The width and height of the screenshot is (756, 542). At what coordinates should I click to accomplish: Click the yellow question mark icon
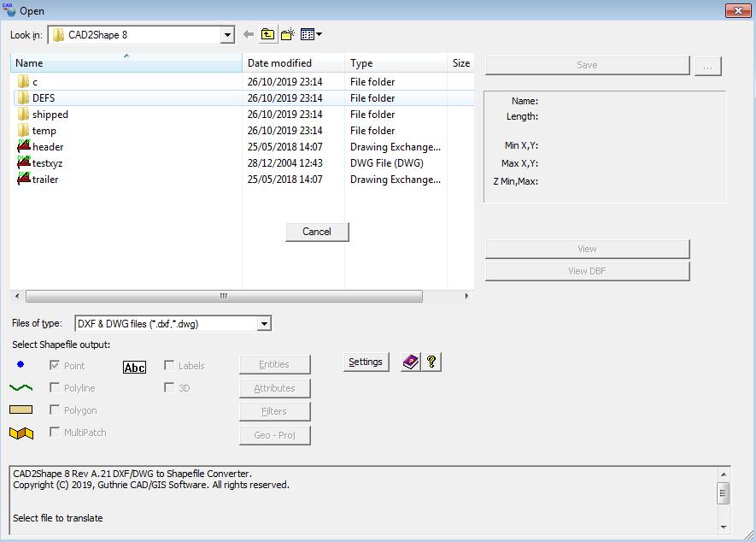click(x=431, y=362)
